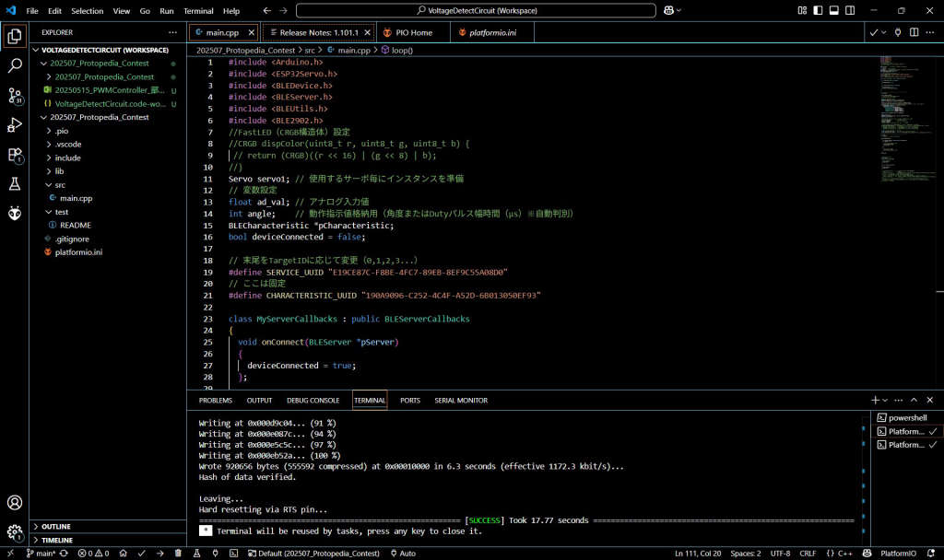Viewport: 944px width, 560px height.
Task: Open the Manage gear settings
Action: coord(15,532)
